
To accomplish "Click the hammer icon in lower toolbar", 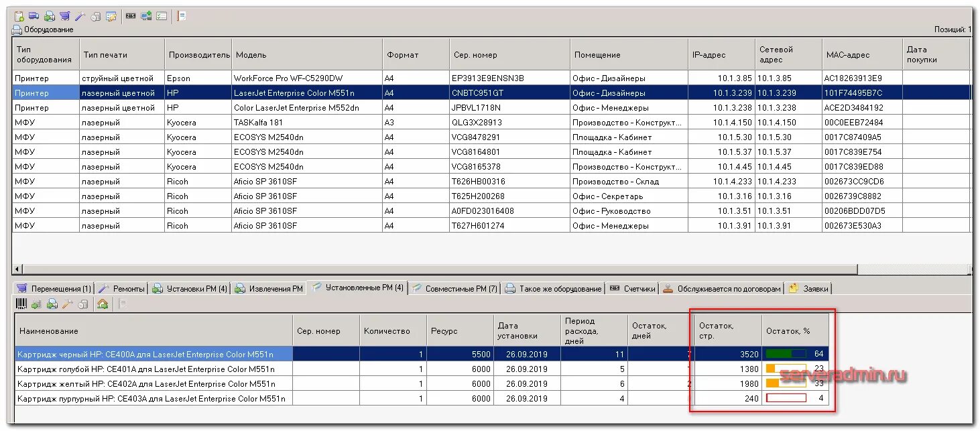I will pyautogui.click(x=67, y=304).
